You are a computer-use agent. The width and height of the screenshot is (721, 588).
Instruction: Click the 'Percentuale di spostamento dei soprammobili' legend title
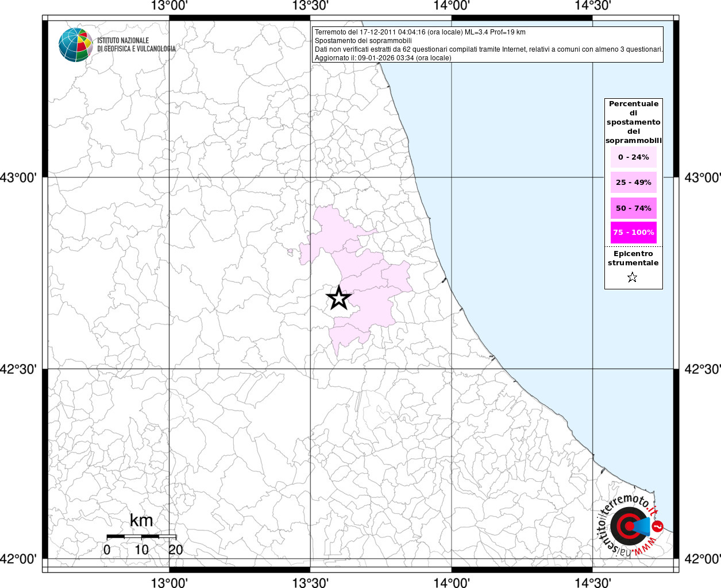coord(634,122)
